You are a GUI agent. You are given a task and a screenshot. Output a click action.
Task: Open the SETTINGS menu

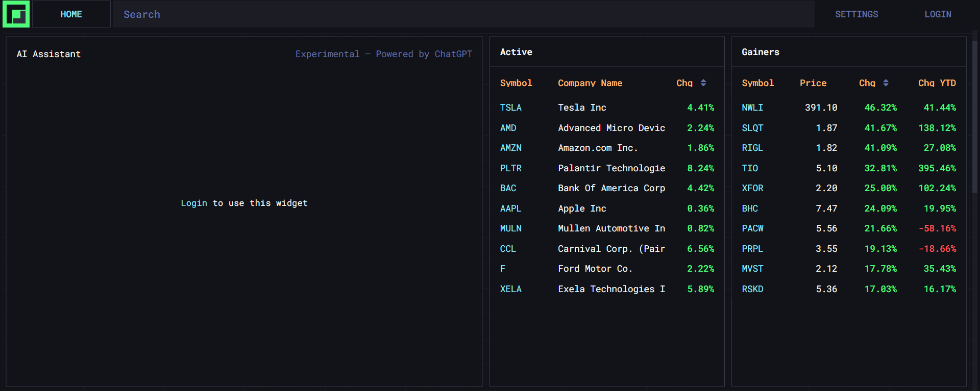(x=856, y=14)
